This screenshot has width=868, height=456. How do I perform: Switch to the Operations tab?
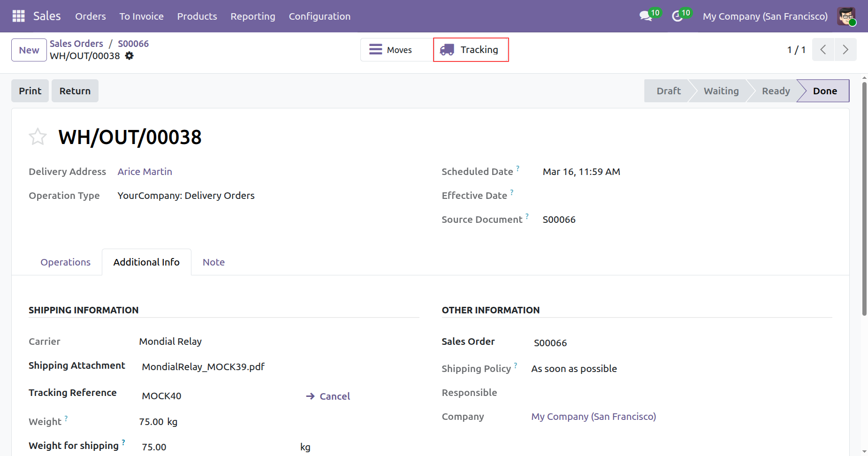[65, 262]
